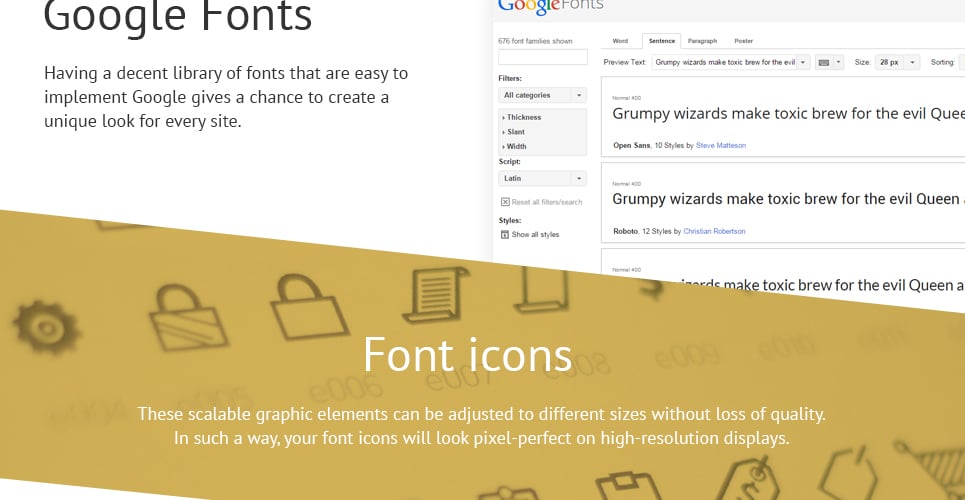This screenshot has width=965, height=500.
Task: Open the Steve Matteson designer link
Action: point(721,146)
